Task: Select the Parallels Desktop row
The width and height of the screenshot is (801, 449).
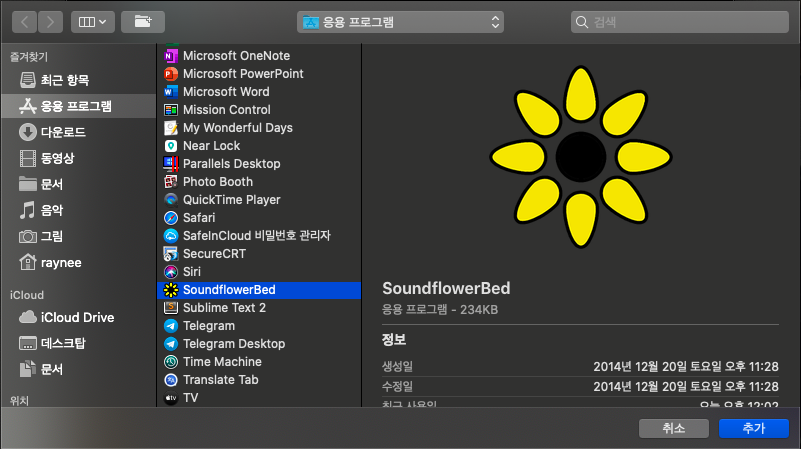Action: [x=259, y=164]
